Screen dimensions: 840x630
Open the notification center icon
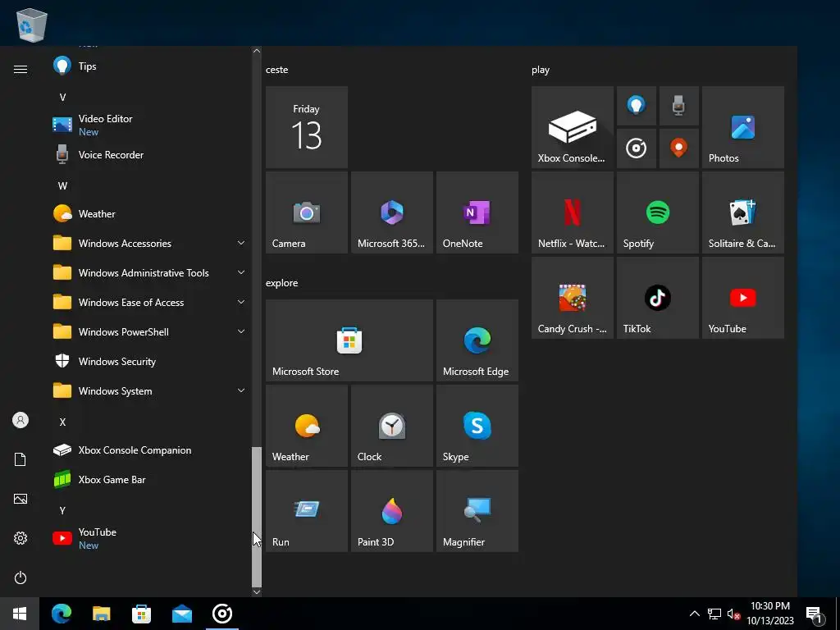click(815, 614)
